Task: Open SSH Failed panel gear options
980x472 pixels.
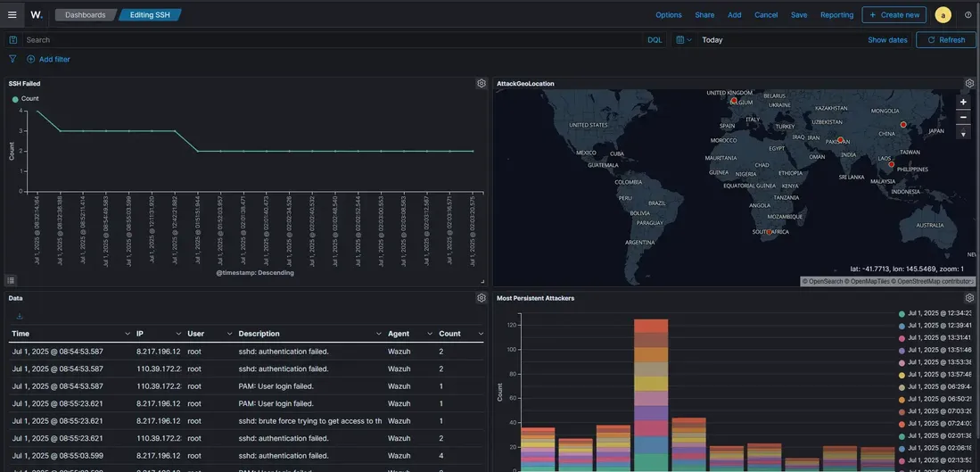Action: [x=482, y=83]
